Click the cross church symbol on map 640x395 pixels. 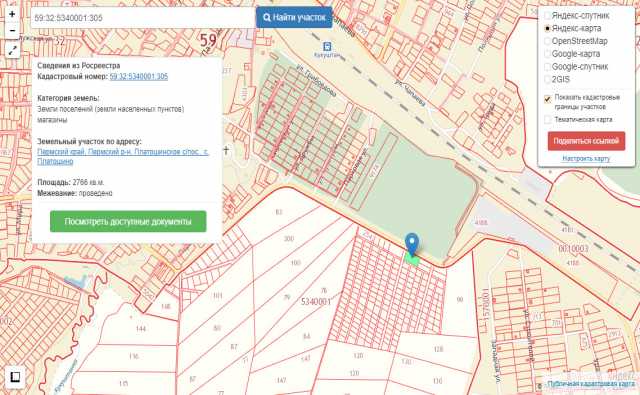(x=226, y=150)
